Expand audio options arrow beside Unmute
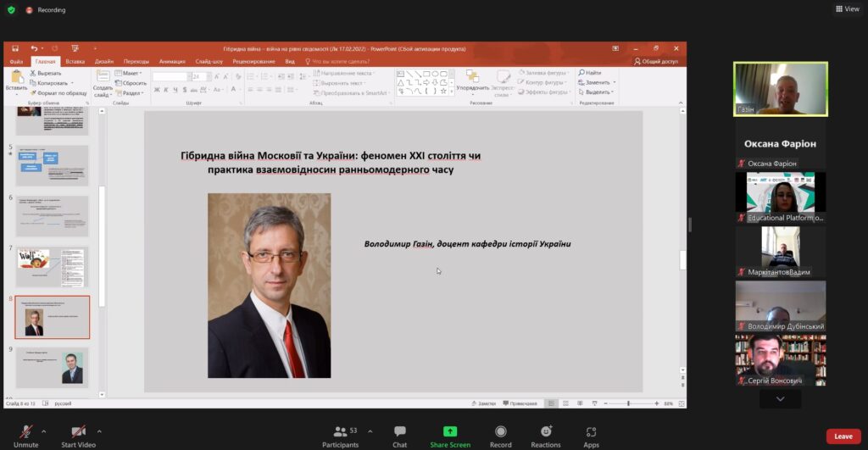The width and height of the screenshot is (868, 450). pos(47,431)
